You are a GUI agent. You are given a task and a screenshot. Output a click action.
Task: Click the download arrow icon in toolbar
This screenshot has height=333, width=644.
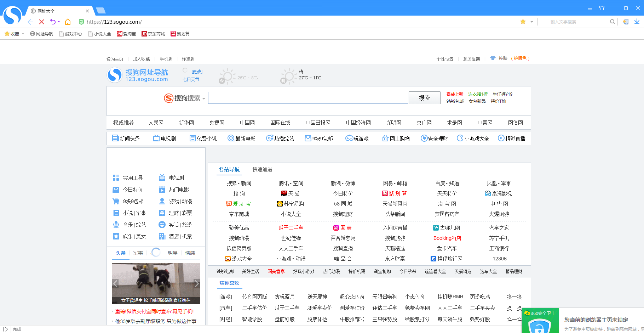[637, 22]
